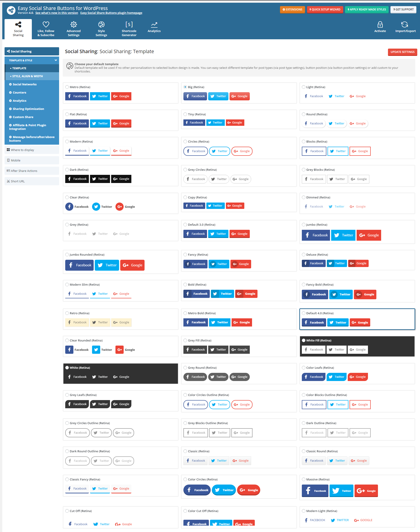
Task: Click the Update Settings button
Action: 402,52
